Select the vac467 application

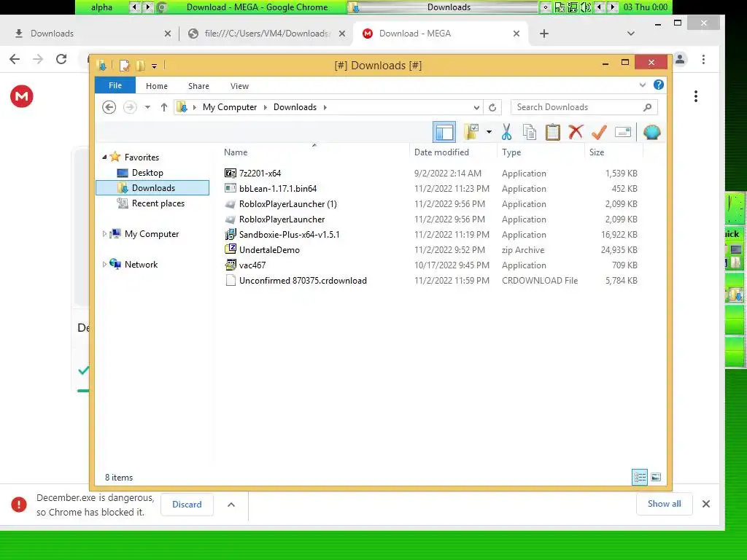click(252, 265)
